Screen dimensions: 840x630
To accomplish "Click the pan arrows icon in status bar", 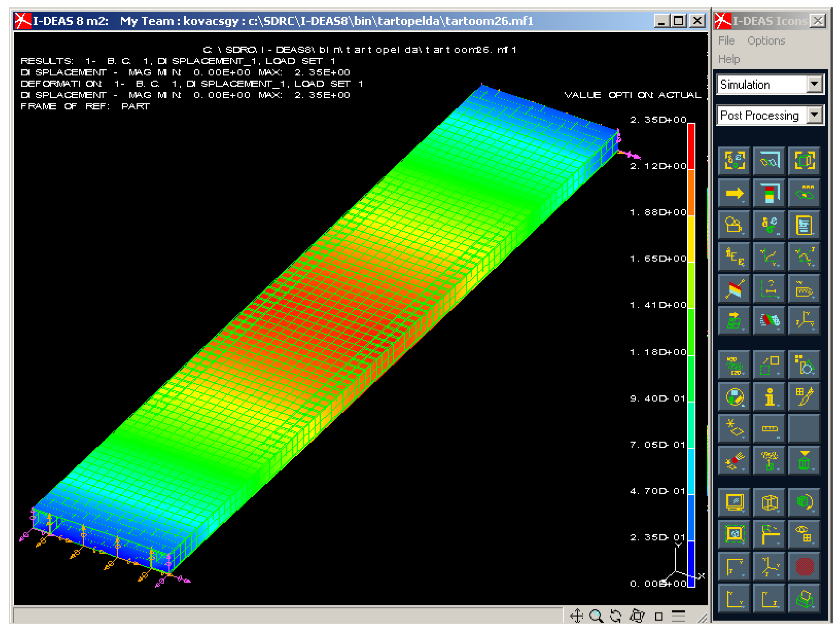I will tap(577, 616).
